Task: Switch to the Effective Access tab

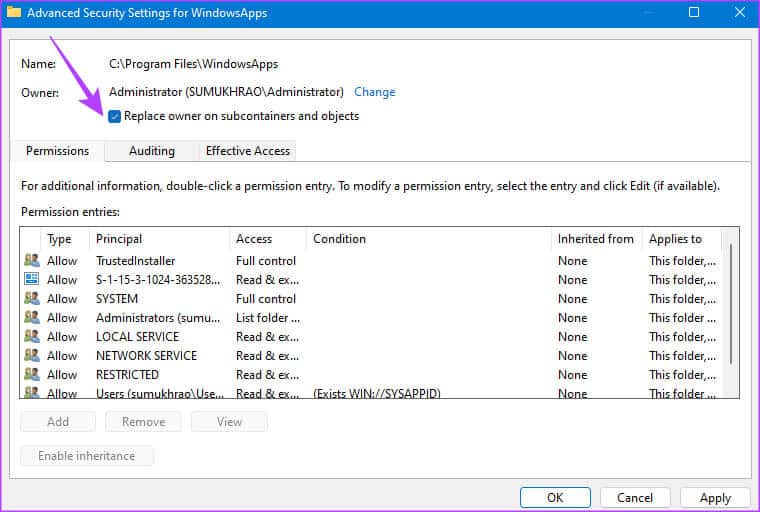Action: coord(248,151)
